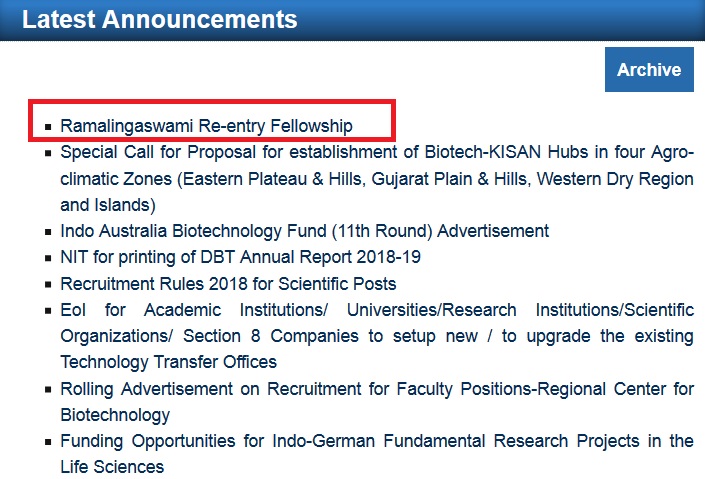This screenshot has width=705, height=479.
Task: Click bullet beside EoI for Academic Institutions
Action: (47, 310)
